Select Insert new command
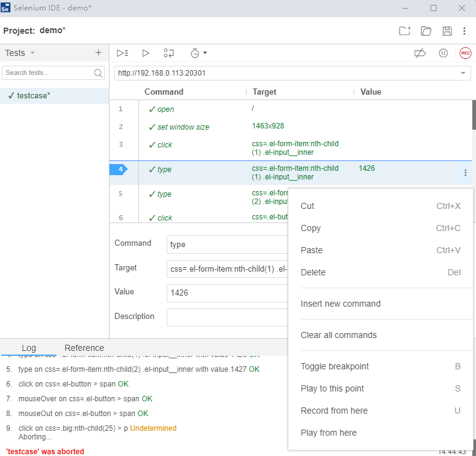This screenshot has height=456, width=476. pyautogui.click(x=381, y=304)
